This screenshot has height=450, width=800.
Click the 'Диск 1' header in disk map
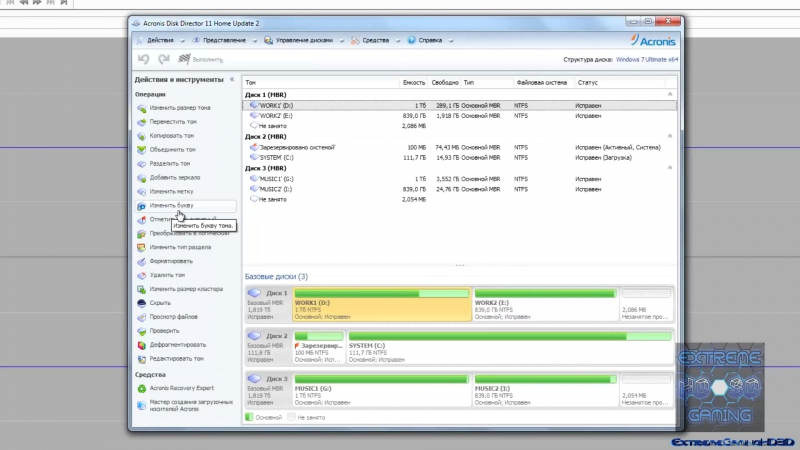(x=268, y=305)
